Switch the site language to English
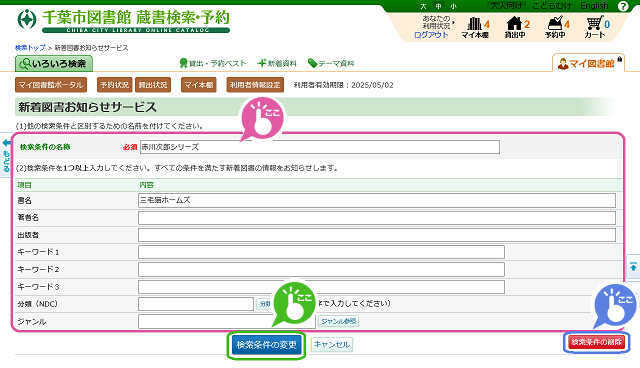This screenshot has width=640, height=368. [594, 6]
